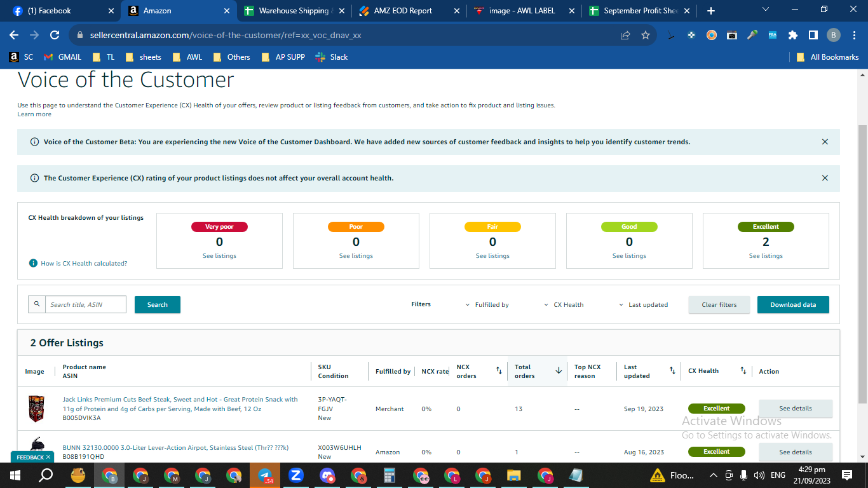Open the AP SUPP bookmarks folder
The image size is (868, 488).
[x=283, y=57]
